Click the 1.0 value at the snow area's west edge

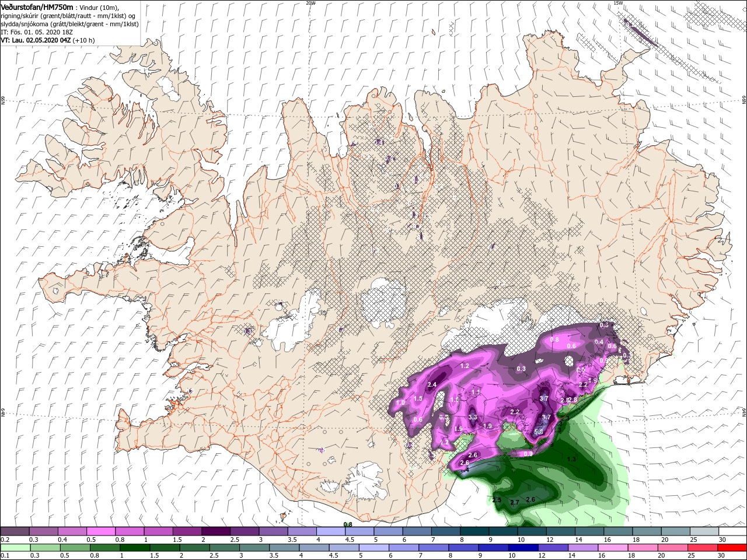click(x=400, y=402)
